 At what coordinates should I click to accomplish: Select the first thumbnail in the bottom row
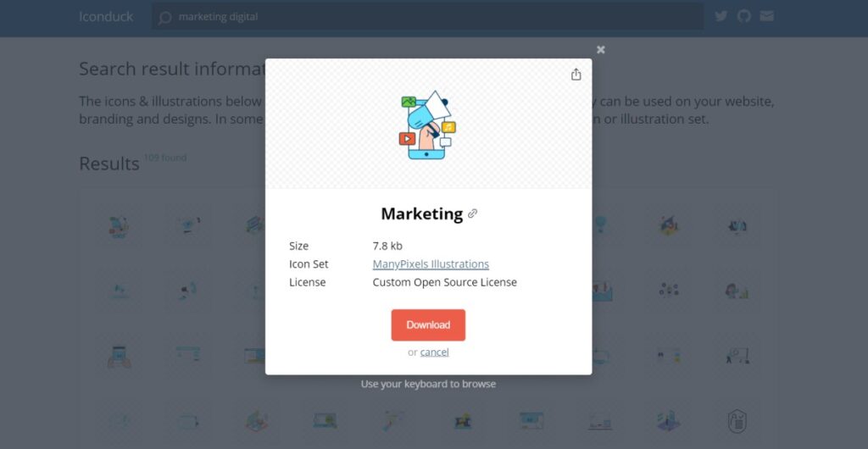tap(119, 421)
